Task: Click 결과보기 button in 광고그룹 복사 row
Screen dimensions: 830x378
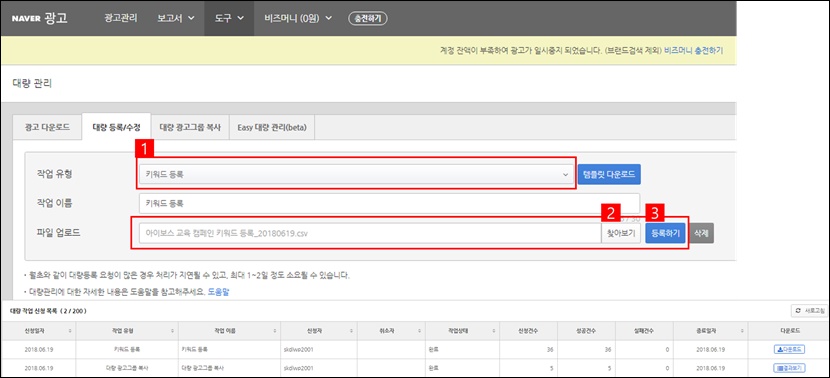Action: point(789,367)
